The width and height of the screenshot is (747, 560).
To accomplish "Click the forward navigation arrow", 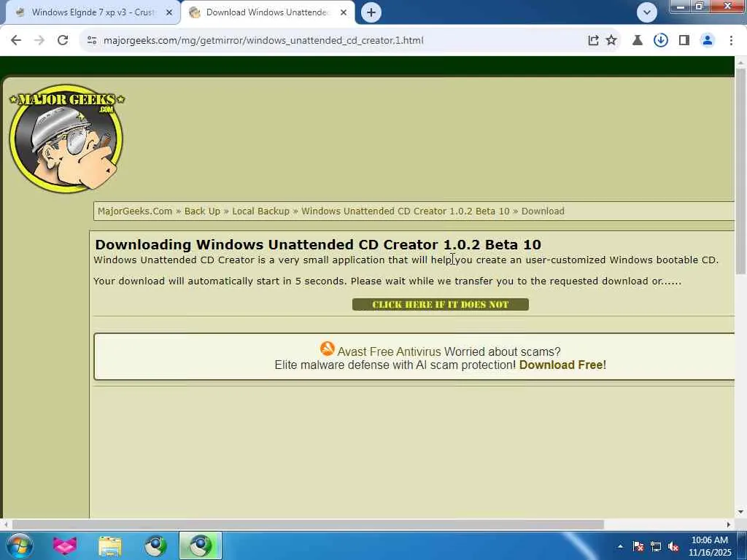I will pos(39,41).
